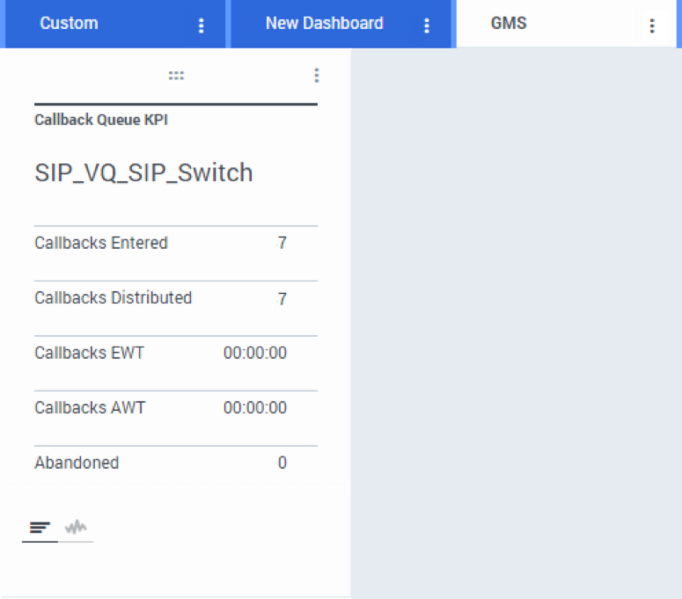Open the Custom tab options menu
The image size is (682, 599).
tap(201, 26)
